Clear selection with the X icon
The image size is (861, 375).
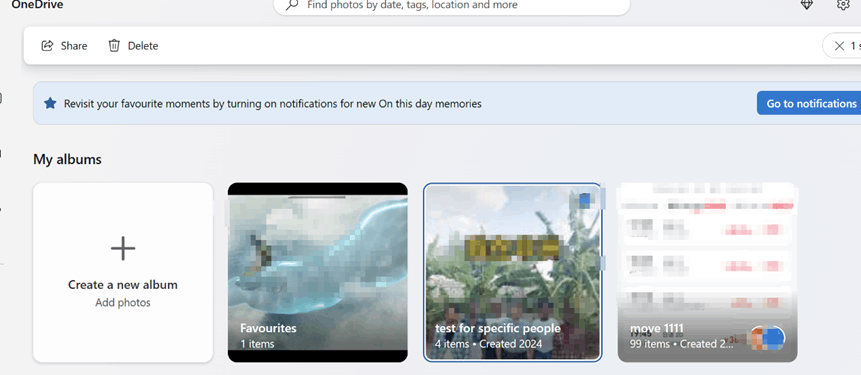839,46
